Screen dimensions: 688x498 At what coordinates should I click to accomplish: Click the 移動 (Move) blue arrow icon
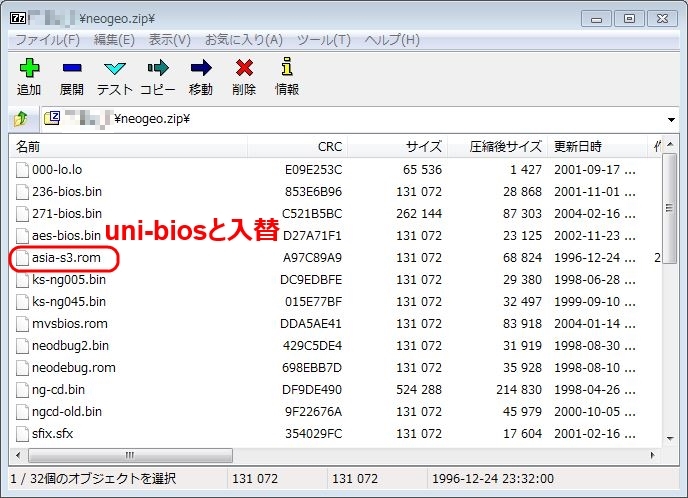click(201, 68)
